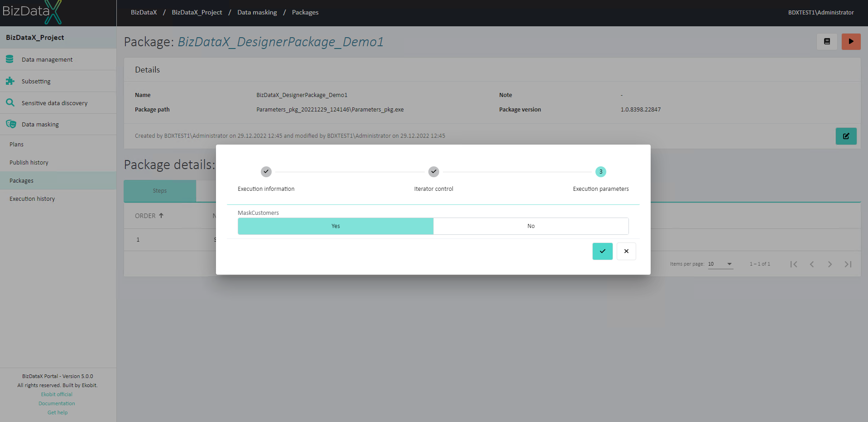Open Data management menu
868x422 pixels.
pyautogui.click(x=58, y=59)
